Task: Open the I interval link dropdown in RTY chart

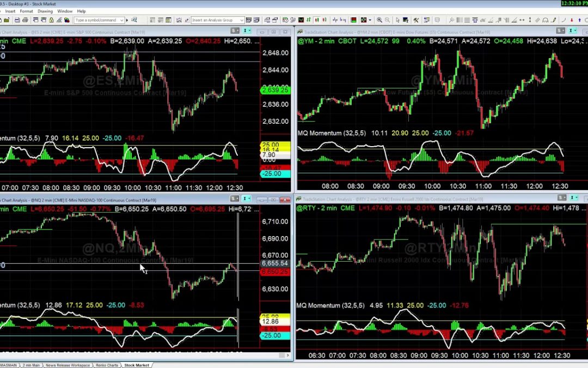Action: (x=574, y=197)
